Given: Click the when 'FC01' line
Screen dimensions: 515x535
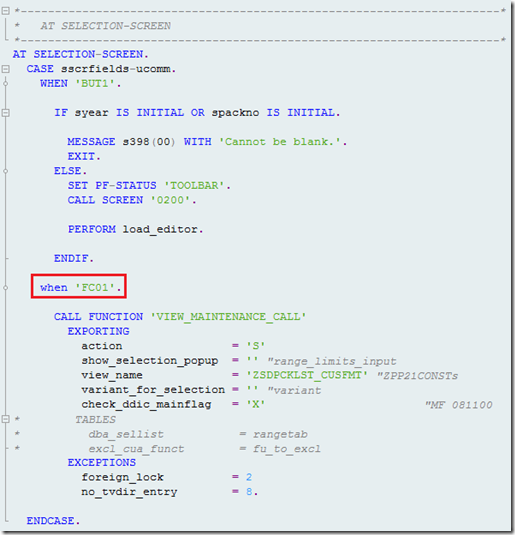Looking at the screenshot, I should click(x=81, y=288).
